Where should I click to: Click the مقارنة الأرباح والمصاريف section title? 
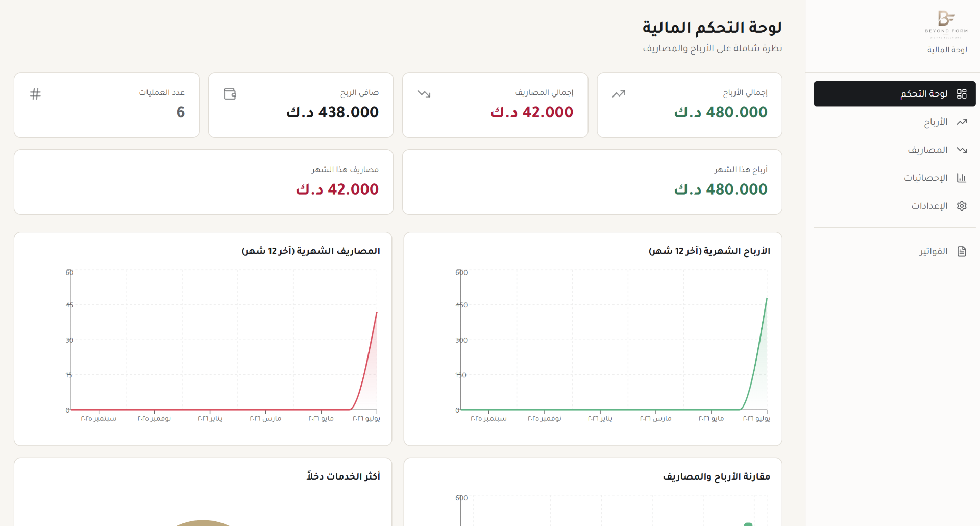click(x=716, y=476)
